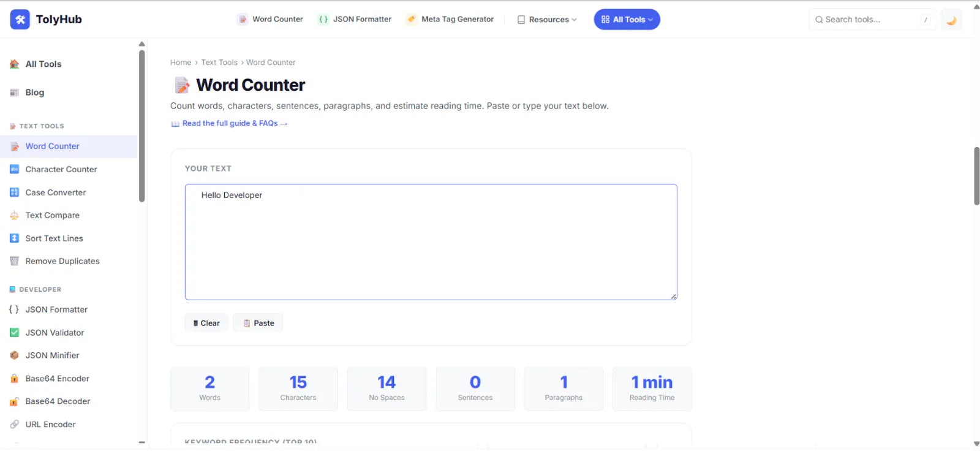This screenshot has height=451, width=980.
Task: Click the Paste button
Action: [x=258, y=323]
